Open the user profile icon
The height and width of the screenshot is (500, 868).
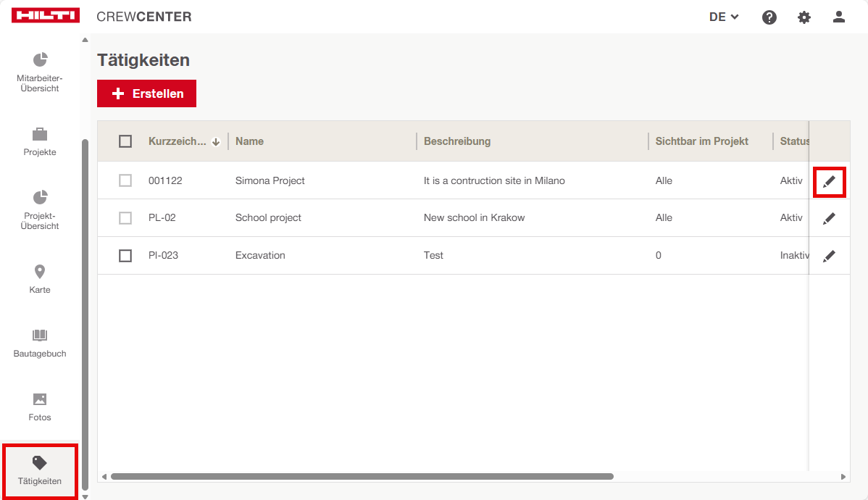(x=839, y=17)
